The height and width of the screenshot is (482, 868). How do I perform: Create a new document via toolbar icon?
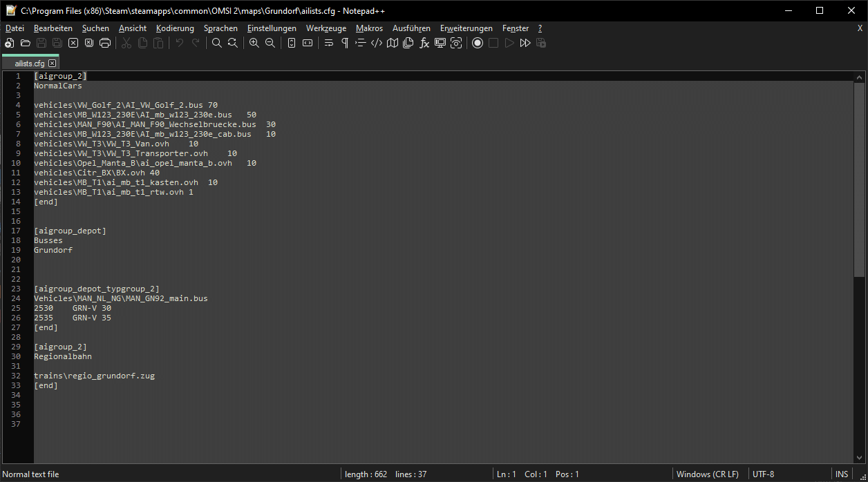tap(10, 43)
